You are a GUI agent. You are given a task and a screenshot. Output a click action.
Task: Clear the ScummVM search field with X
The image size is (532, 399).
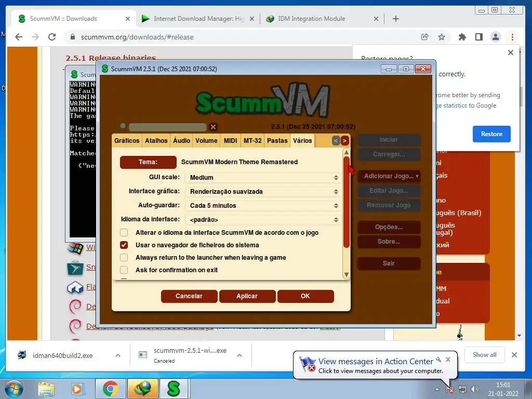[x=213, y=127]
